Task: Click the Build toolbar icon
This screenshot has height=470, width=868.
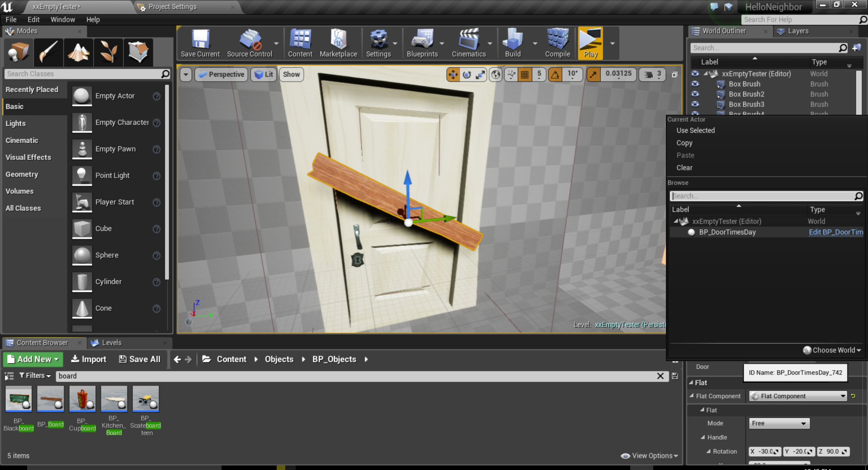Action: coord(513,43)
